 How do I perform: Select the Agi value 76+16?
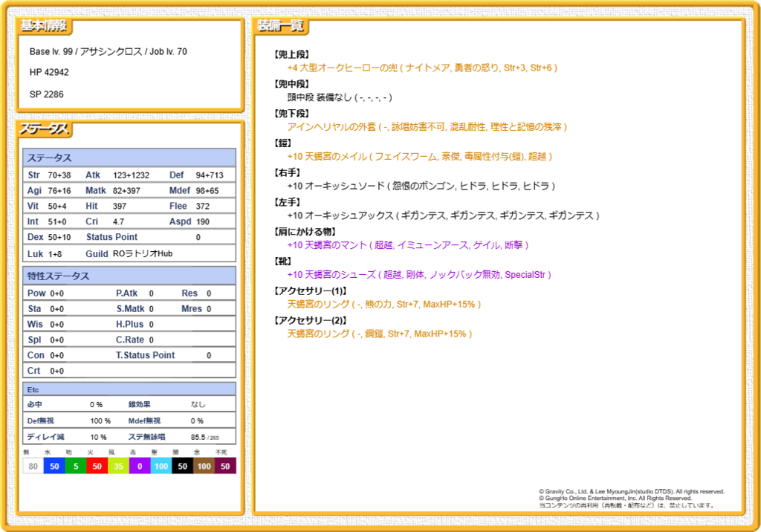pyautogui.click(x=59, y=191)
